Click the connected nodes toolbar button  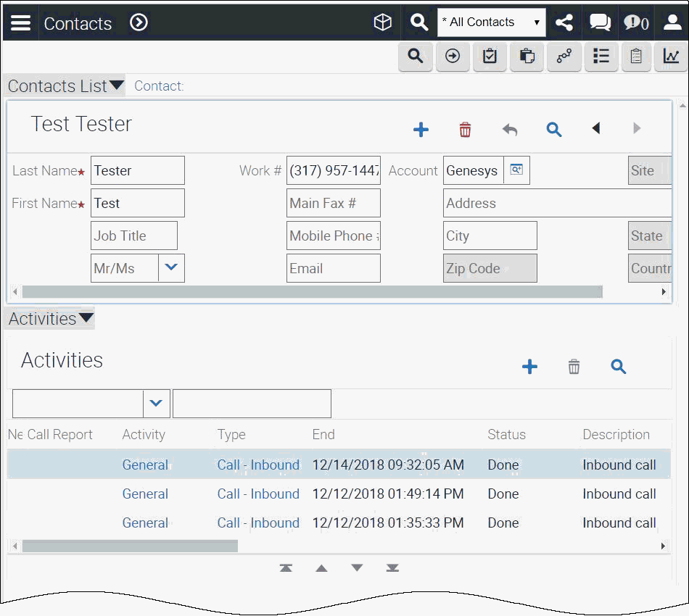[x=564, y=57]
